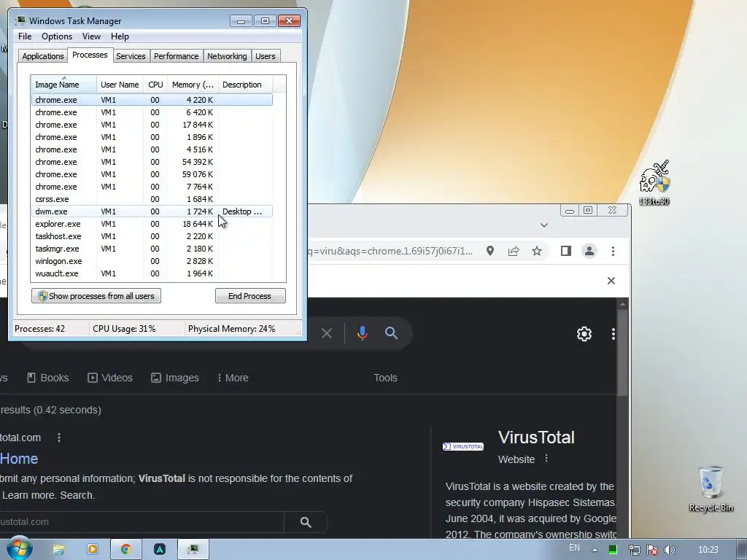Select the taskmgr.exe process row

[152, 249]
